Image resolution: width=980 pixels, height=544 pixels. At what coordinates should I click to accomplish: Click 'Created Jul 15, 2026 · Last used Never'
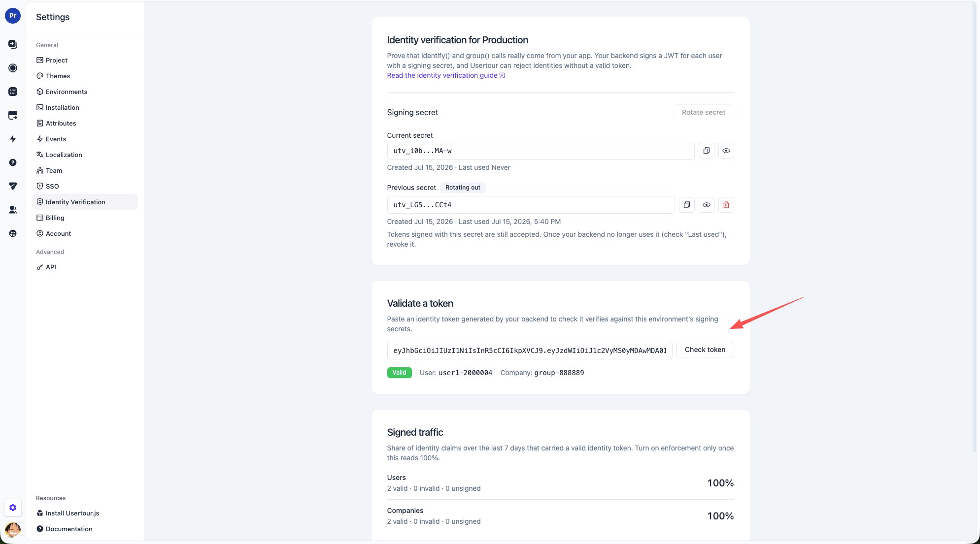click(x=448, y=167)
